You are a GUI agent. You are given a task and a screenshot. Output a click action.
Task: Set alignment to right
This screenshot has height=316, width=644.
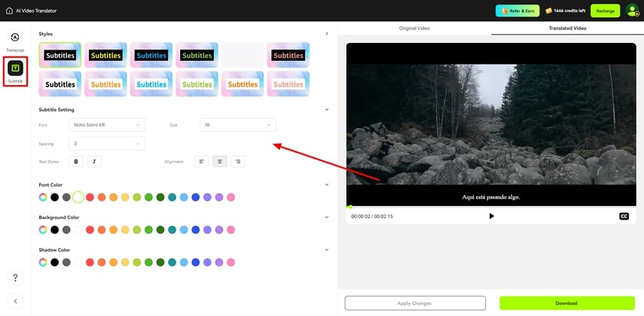[x=238, y=162]
